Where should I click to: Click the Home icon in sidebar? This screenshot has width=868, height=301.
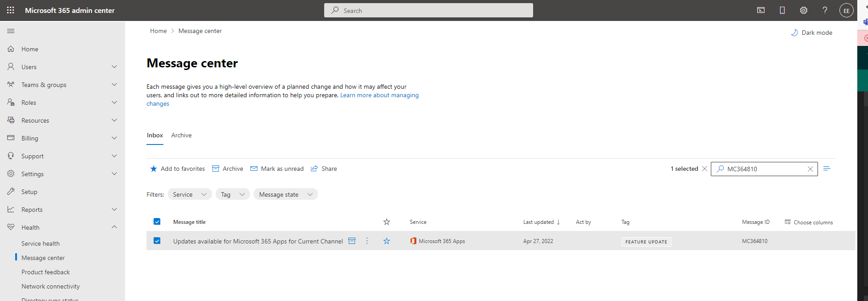coord(11,49)
